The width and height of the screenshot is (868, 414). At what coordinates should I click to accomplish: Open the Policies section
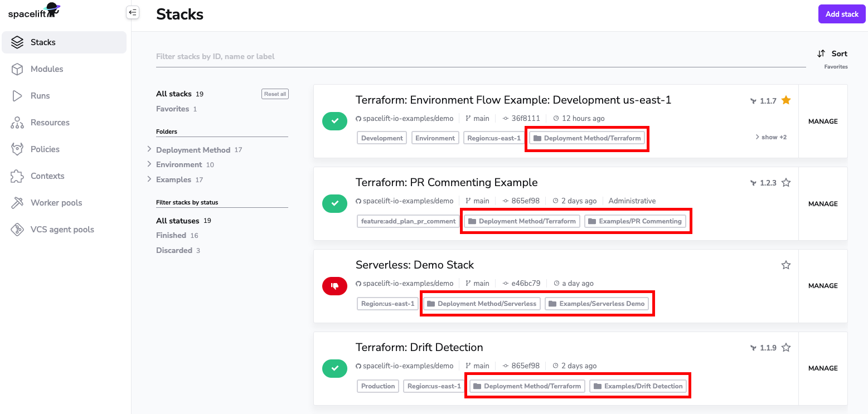[45, 149]
